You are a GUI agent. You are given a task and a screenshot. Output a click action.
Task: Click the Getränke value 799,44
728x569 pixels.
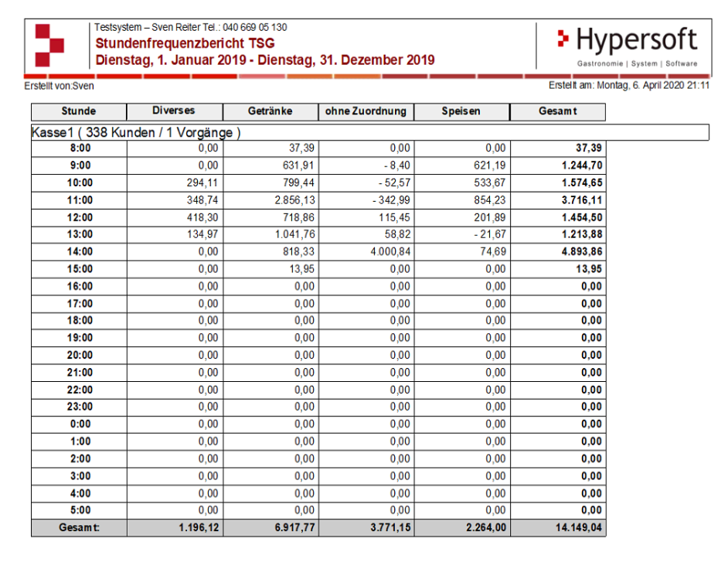[298, 182]
